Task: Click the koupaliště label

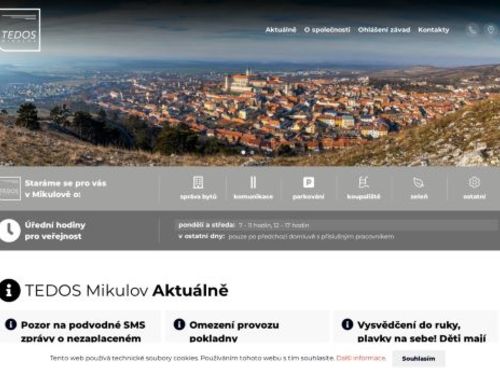Action: coord(363,197)
